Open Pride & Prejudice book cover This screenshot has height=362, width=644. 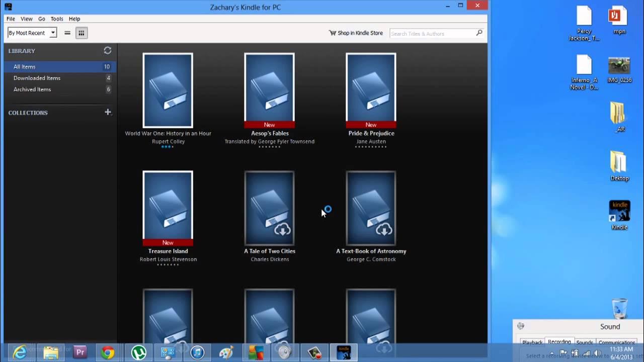371,90
